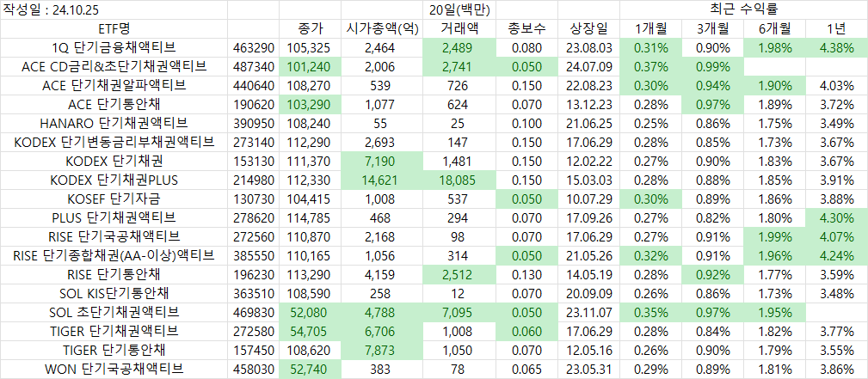868x379 pixels.
Task: Click the 총보수 column header
Action: (x=527, y=28)
